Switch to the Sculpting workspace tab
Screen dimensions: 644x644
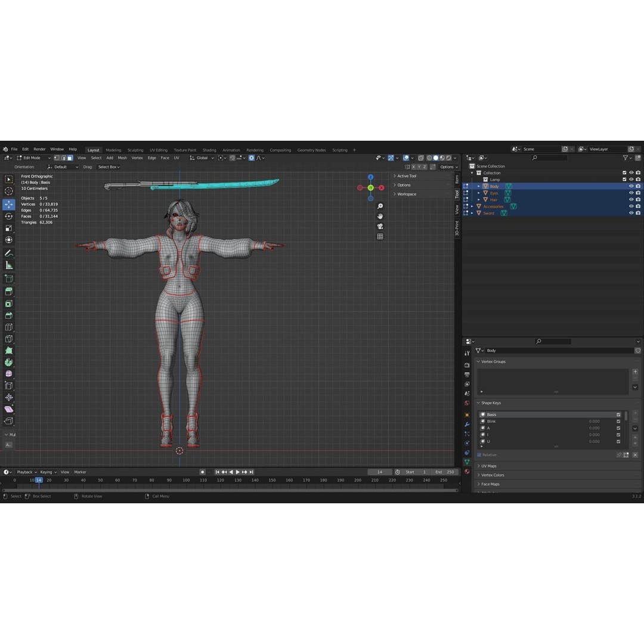click(x=135, y=150)
